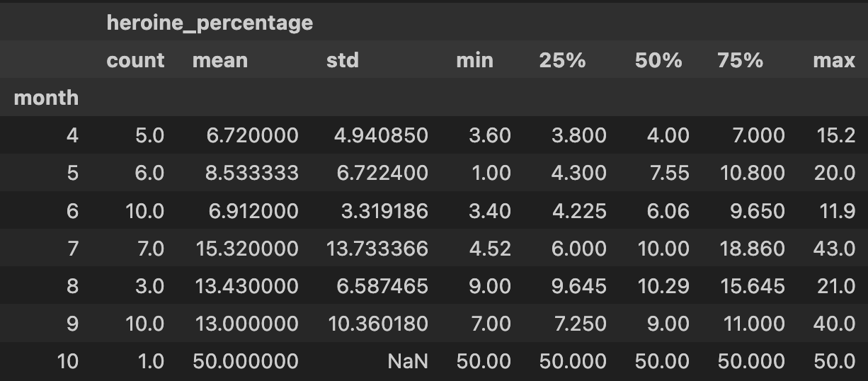Click the max column header

click(x=834, y=60)
